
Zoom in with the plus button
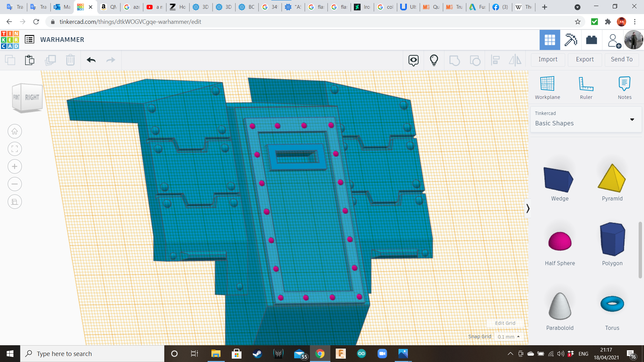[x=15, y=167]
